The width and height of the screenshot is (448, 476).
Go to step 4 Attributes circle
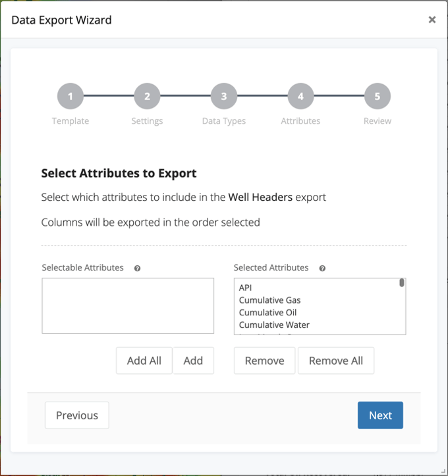point(300,96)
